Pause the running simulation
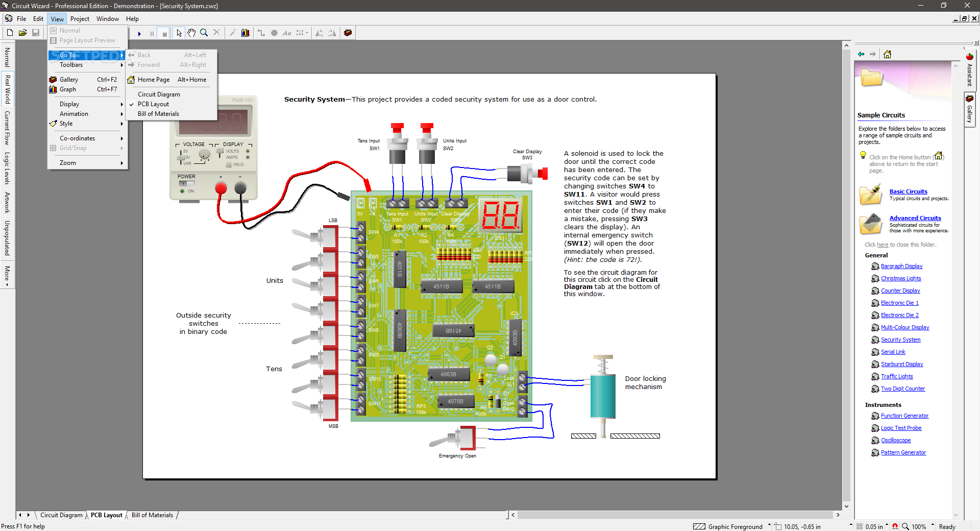The width and height of the screenshot is (980, 531). pyautogui.click(x=152, y=33)
